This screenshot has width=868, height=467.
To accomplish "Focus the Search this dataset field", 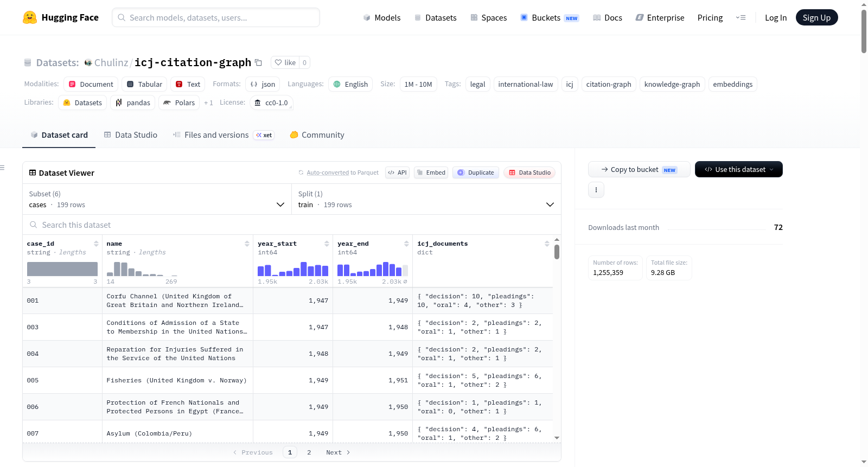I will [x=292, y=225].
